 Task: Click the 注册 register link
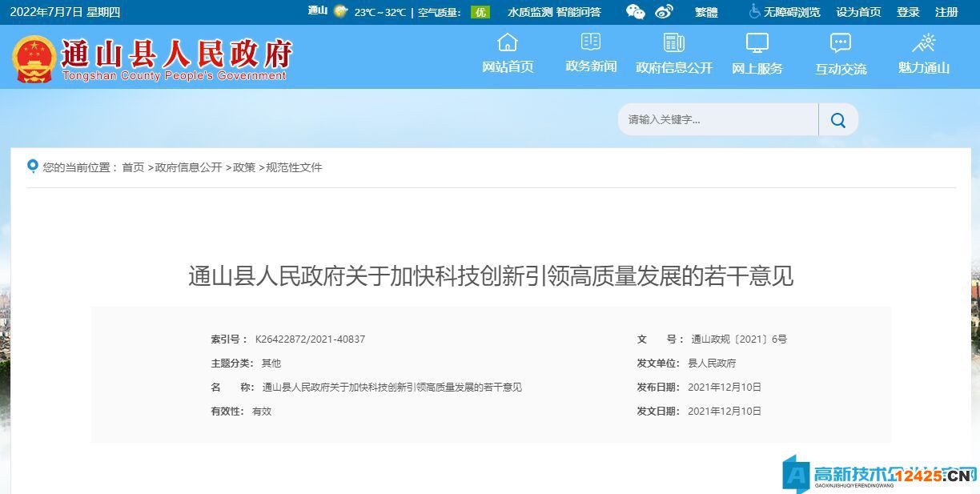pos(945,12)
